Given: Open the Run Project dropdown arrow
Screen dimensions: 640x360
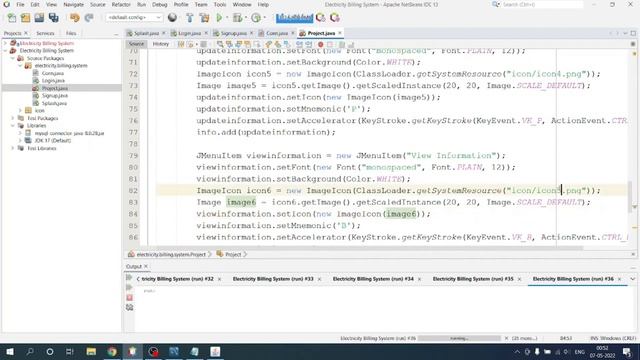Looking at the screenshot, I should click(227, 18).
